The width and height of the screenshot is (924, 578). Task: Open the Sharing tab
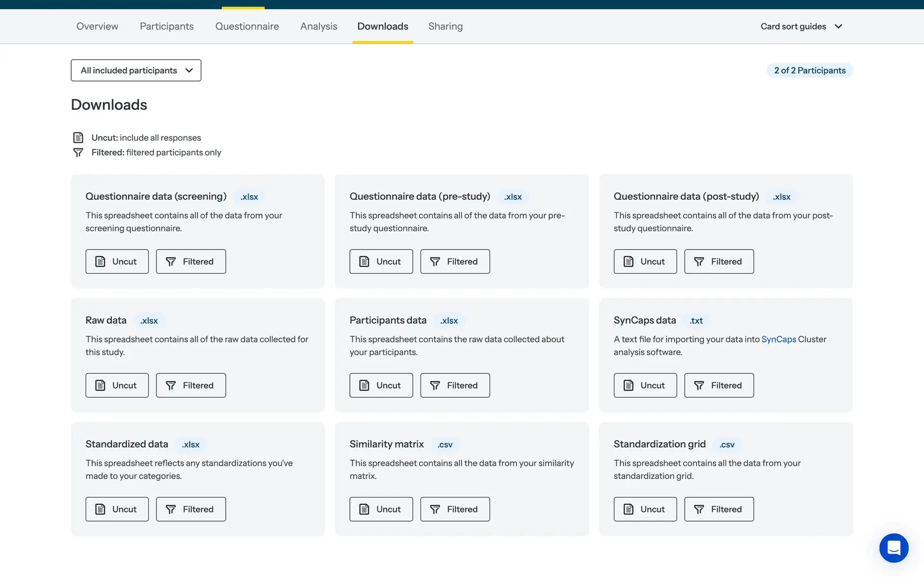click(445, 26)
